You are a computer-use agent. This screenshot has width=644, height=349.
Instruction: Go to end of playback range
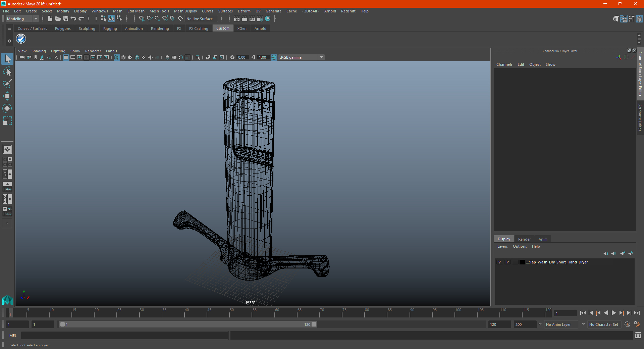point(637,313)
